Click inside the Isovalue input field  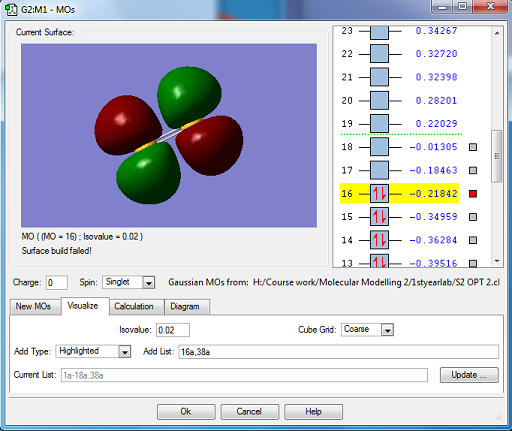[173, 330]
